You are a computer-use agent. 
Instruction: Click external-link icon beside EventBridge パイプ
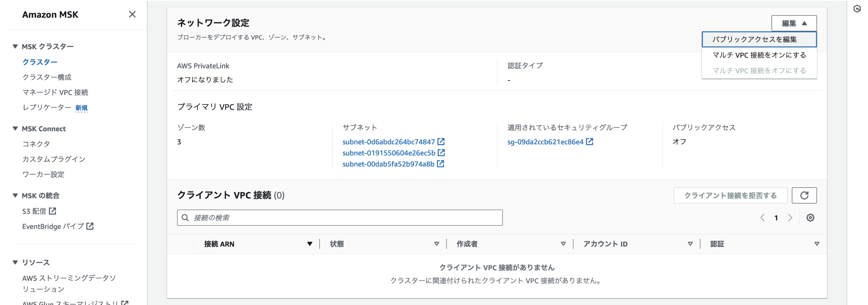pyautogui.click(x=90, y=226)
